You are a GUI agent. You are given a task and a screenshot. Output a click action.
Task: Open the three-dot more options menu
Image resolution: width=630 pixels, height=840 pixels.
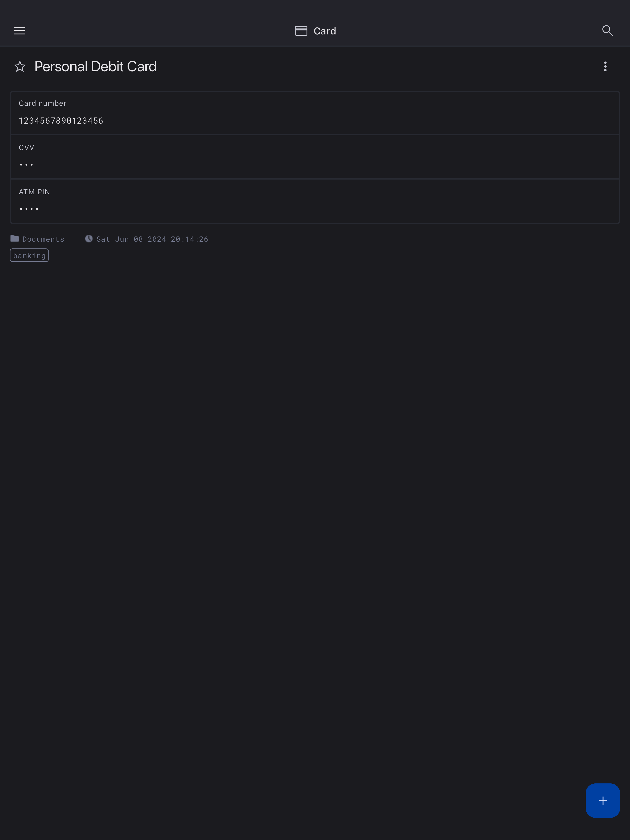pyautogui.click(x=605, y=66)
